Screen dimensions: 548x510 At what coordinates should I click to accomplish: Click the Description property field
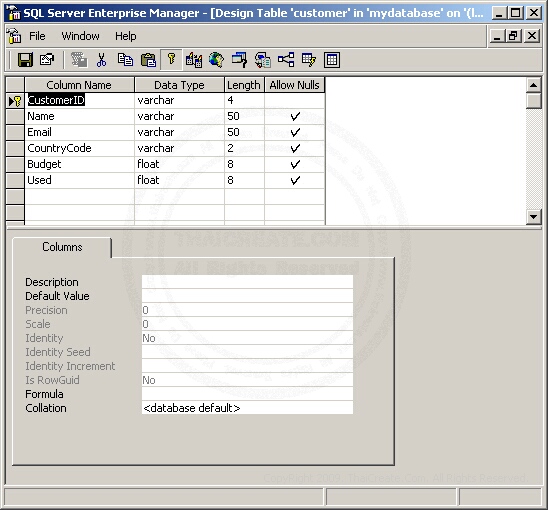click(x=247, y=282)
